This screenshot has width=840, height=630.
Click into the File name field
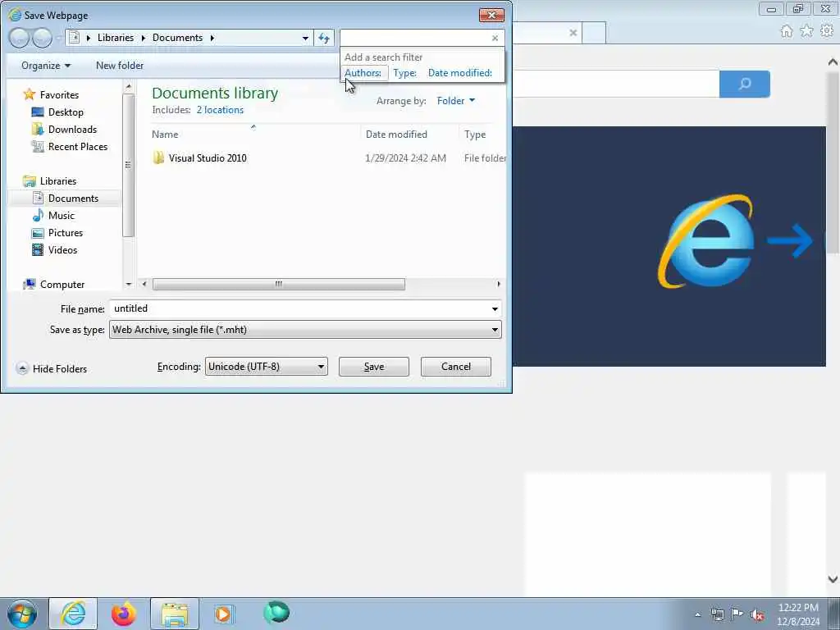point(299,308)
